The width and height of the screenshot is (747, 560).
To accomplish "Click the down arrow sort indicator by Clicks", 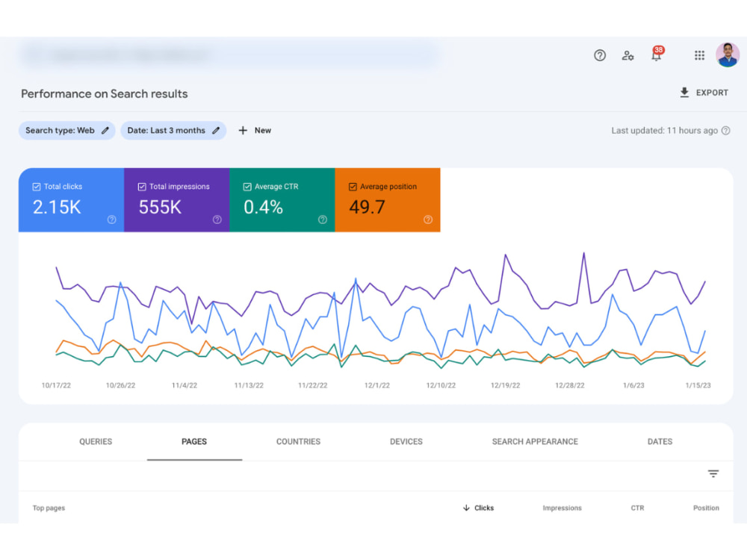I will pyautogui.click(x=466, y=508).
